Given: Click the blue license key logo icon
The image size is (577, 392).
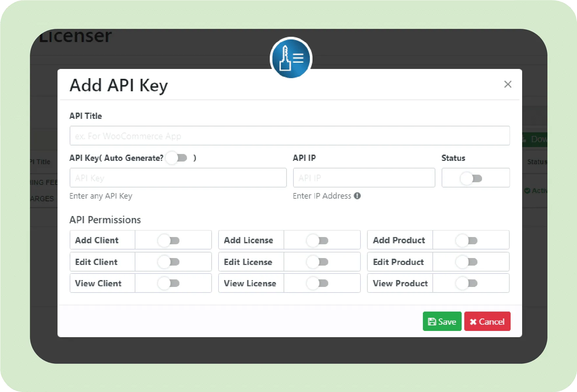Looking at the screenshot, I should [291, 58].
